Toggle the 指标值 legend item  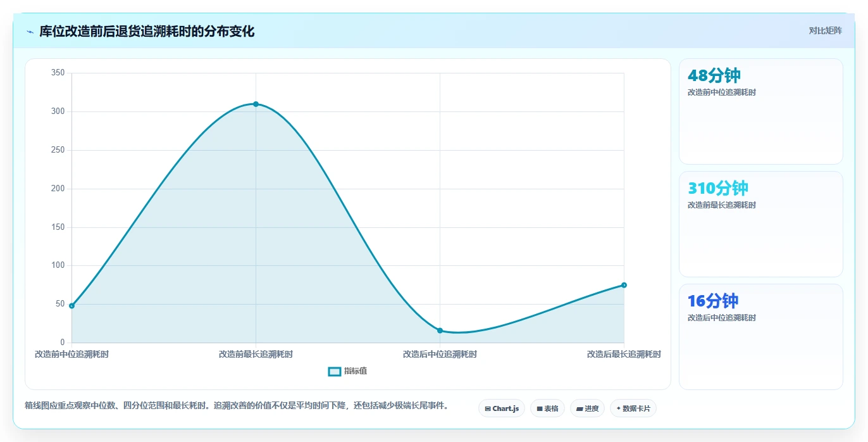click(x=347, y=371)
